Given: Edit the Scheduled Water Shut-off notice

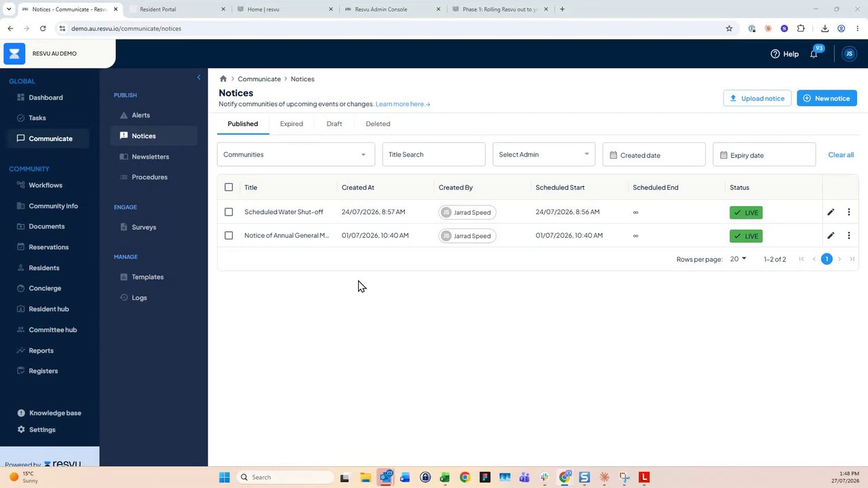Looking at the screenshot, I should click(831, 212).
